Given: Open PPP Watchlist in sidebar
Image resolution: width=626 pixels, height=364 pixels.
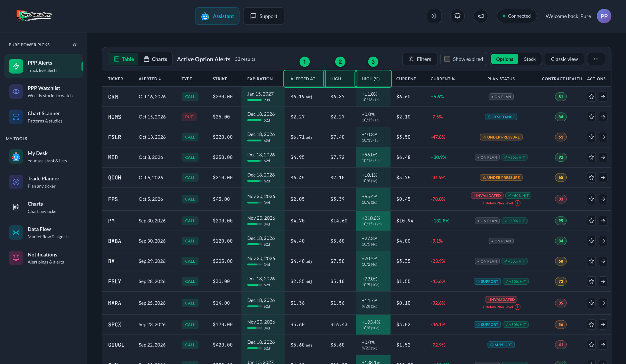Looking at the screenshot, I should 43,91.
